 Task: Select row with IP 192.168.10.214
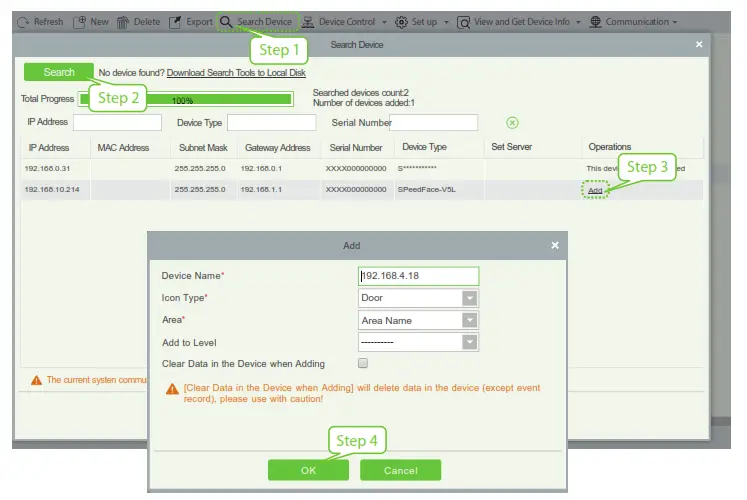click(x=362, y=190)
